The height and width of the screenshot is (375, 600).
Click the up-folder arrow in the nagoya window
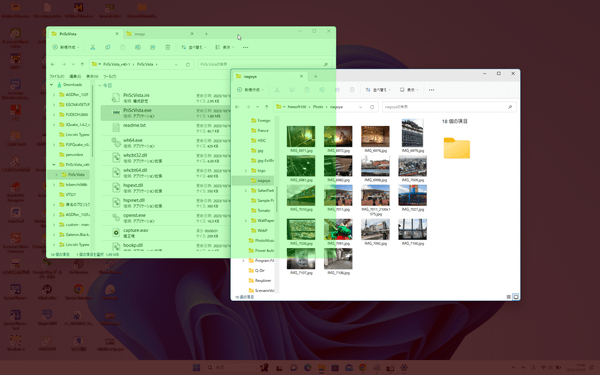click(x=266, y=107)
